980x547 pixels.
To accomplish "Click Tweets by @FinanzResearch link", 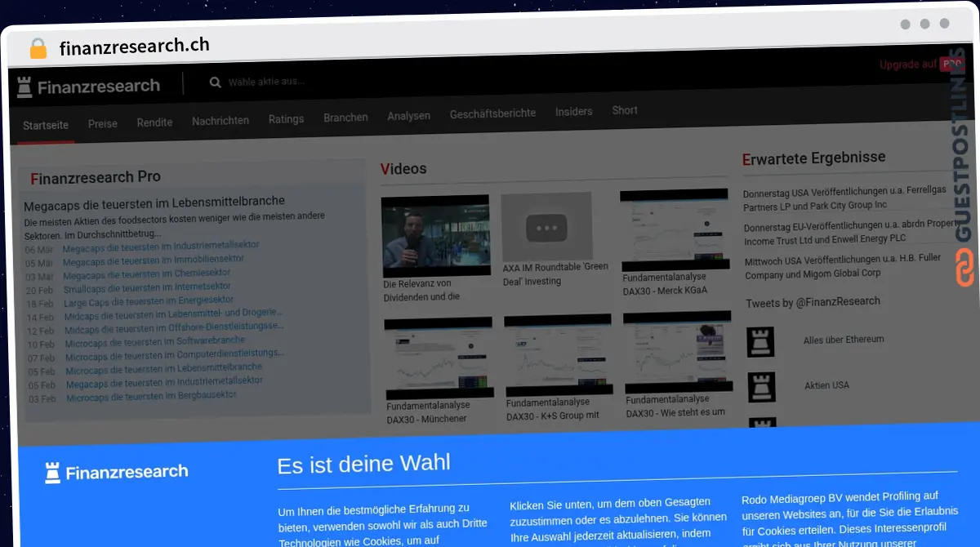I will point(813,302).
